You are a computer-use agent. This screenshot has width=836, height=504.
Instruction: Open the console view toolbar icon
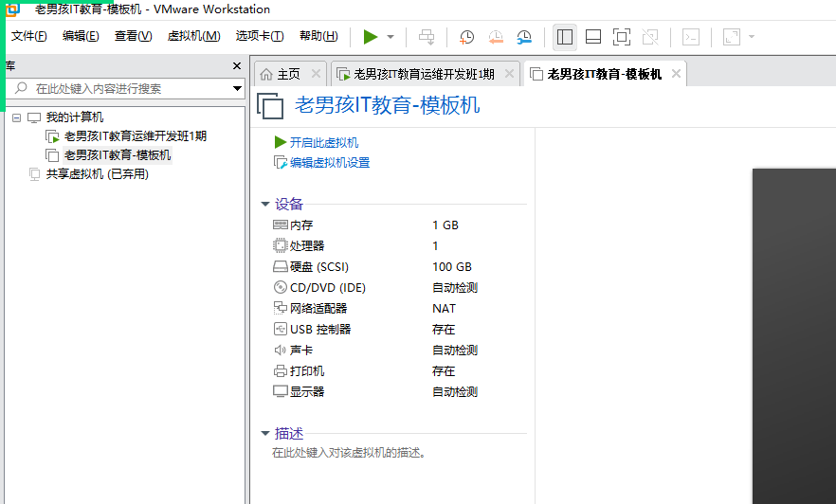691,37
